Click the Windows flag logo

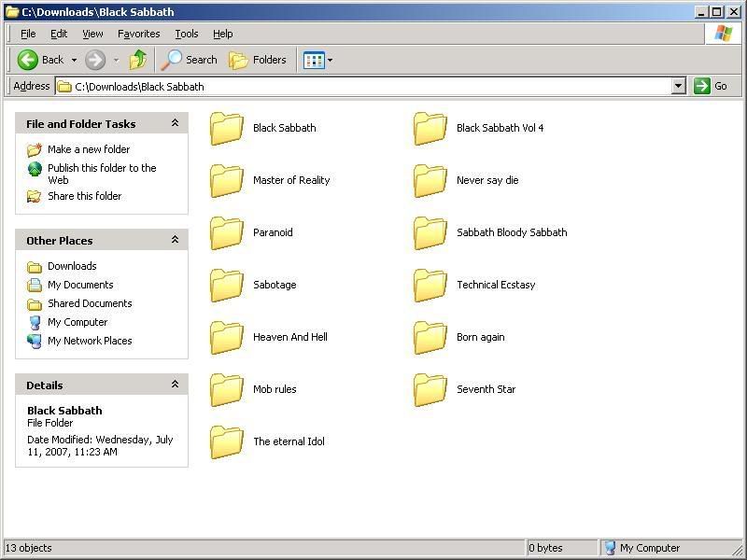click(x=723, y=34)
